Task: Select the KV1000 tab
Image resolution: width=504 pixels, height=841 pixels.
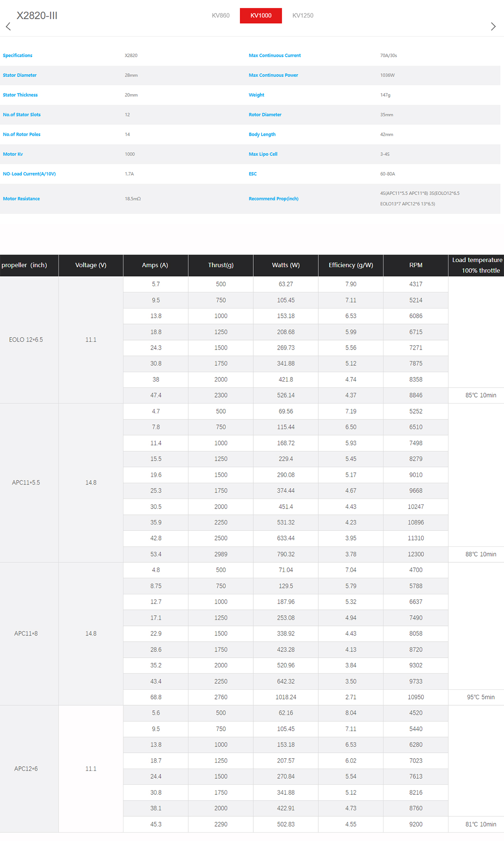Action: 261,16
